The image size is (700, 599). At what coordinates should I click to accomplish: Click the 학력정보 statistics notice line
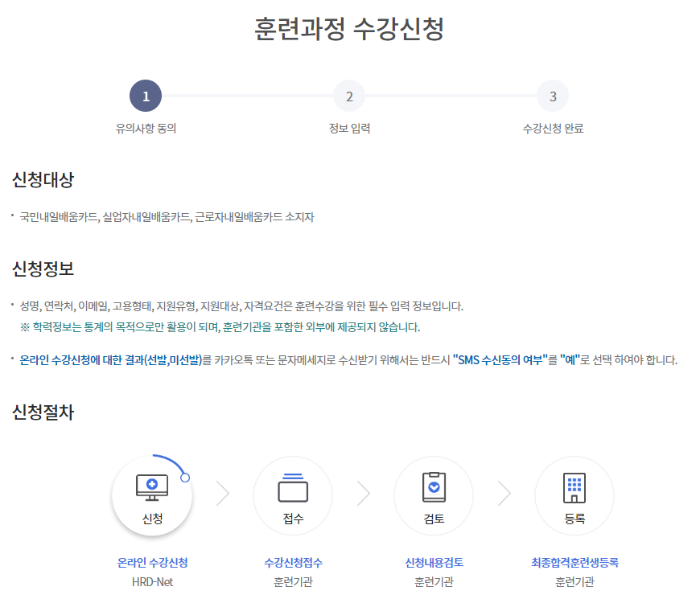coord(220,327)
